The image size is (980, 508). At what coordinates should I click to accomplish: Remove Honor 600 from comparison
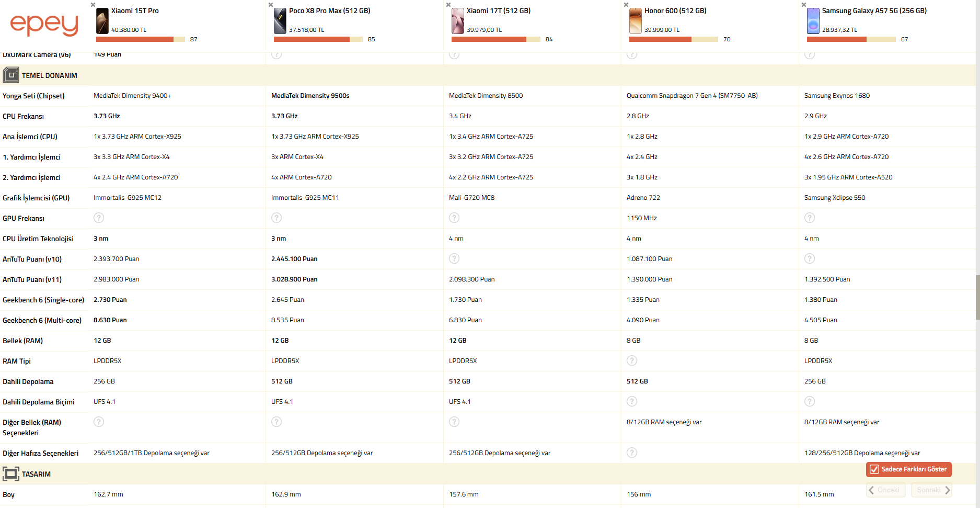[x=626, y=5]
